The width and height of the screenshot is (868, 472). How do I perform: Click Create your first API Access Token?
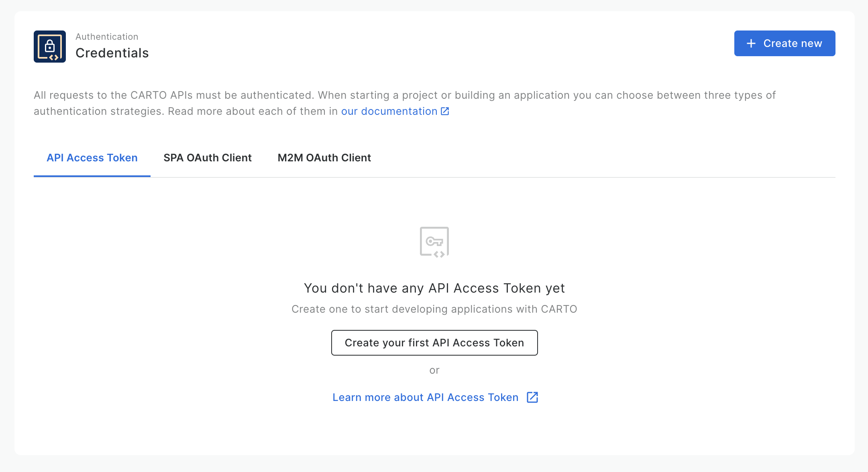(434, 343)
